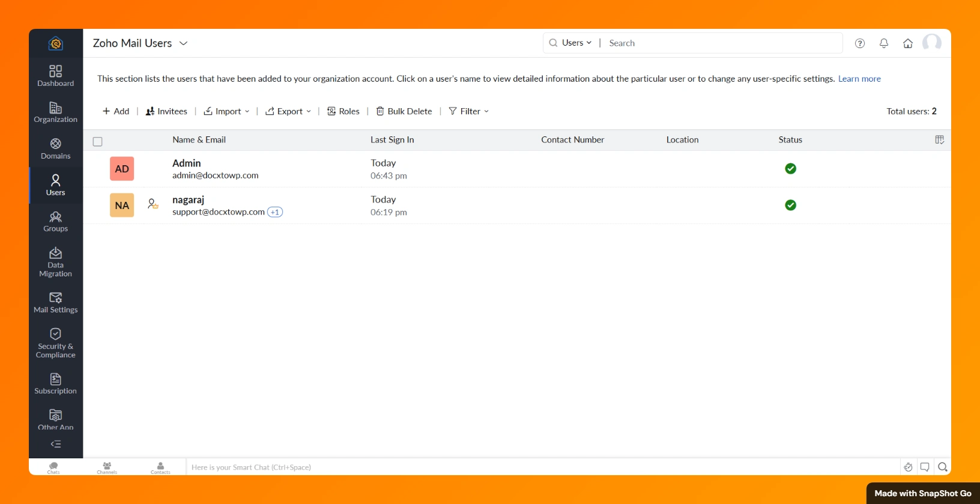The width and height of the screenshot is (980, 504).
Task: Click the Location column header
Action: click(x=683, y=140)
